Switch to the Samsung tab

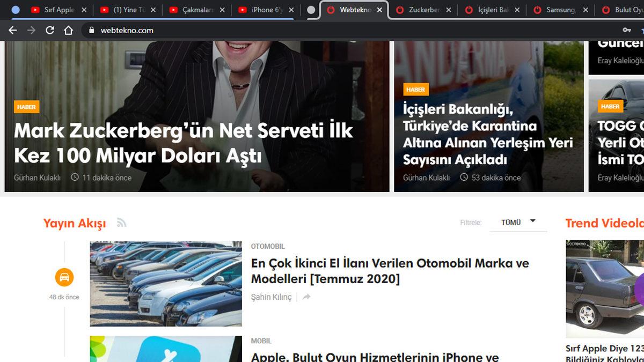[560, 9]
